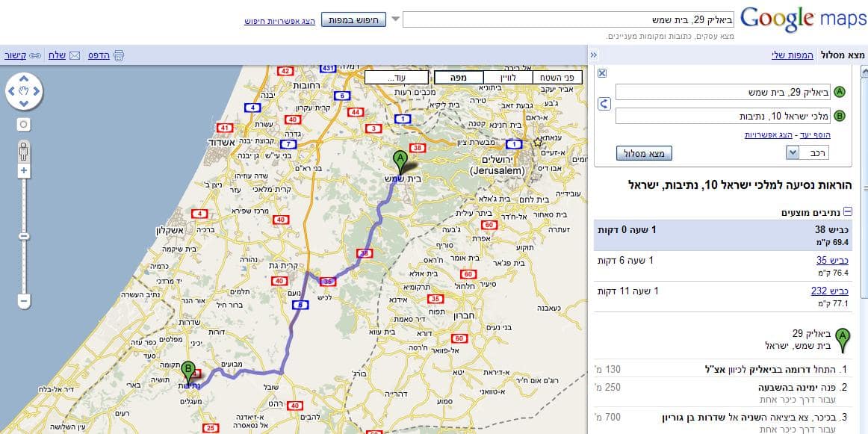Click the הצג אפשרויות link under destination
Image resolution: width=868 pixels, height=434 pixels.
[x=769, y=134]
